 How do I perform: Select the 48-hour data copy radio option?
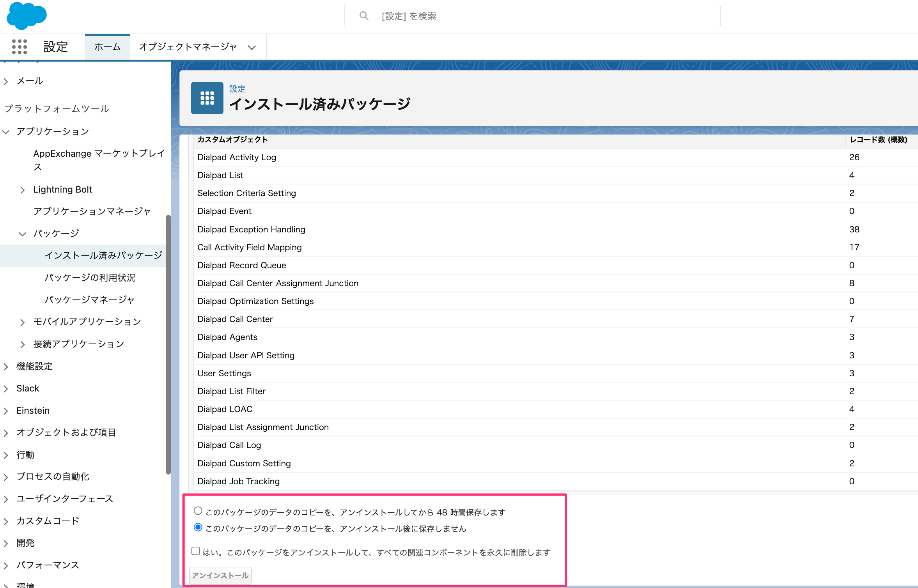tap(198, 511)
